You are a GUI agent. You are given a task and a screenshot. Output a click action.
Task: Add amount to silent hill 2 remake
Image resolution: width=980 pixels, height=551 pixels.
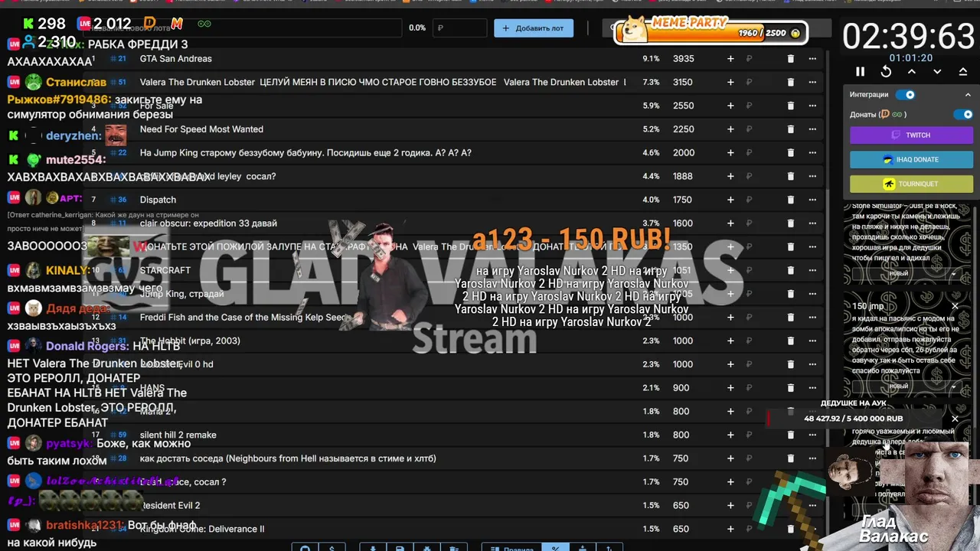(x=730, y=435)
